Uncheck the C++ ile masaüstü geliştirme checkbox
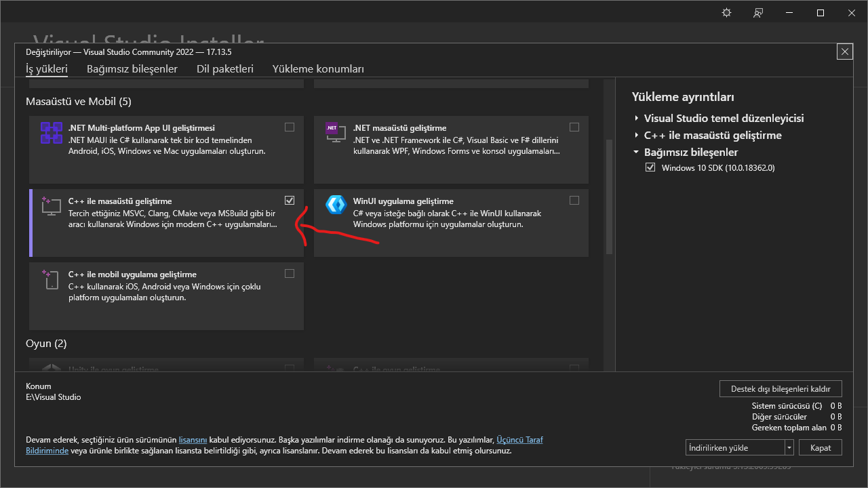 (x=290, y=200)
